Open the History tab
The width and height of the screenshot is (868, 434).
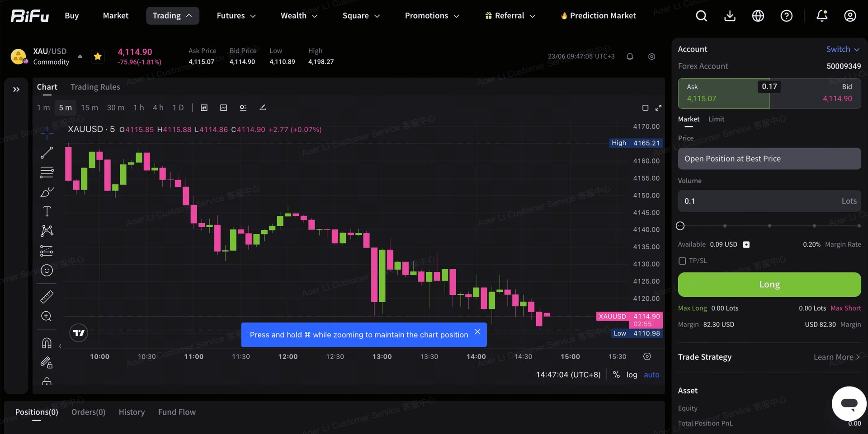[x=132, y=412]
